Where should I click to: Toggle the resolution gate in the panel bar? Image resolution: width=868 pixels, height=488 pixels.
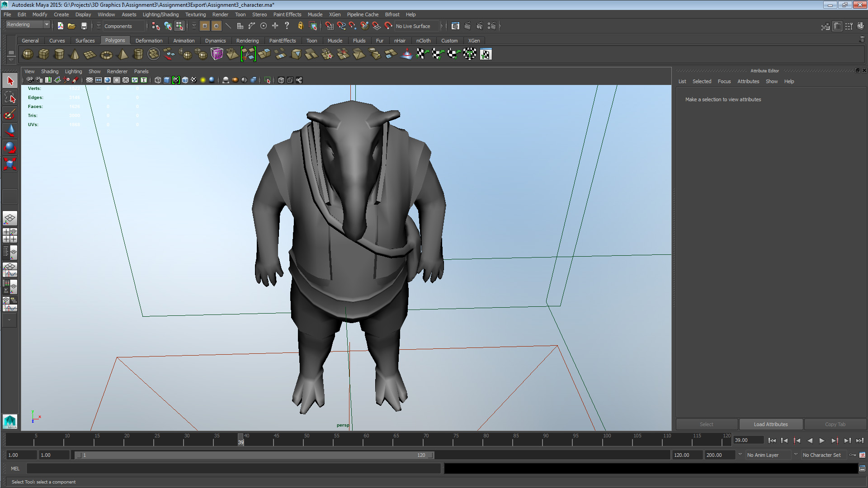coord(108,80)
